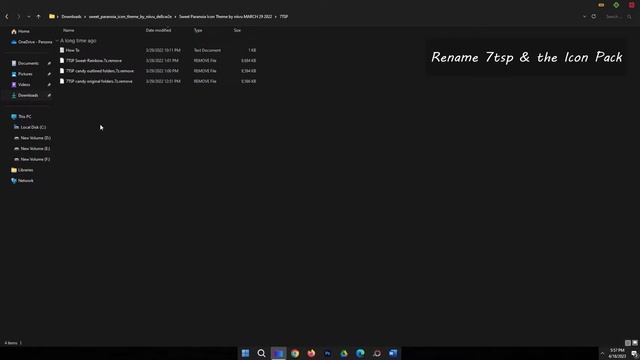Image resolution: width=640 pixels, height=360 pixels.
Task: Click the 7TSP Sweet Rainbow file icon
Action: tap(62, 60)
